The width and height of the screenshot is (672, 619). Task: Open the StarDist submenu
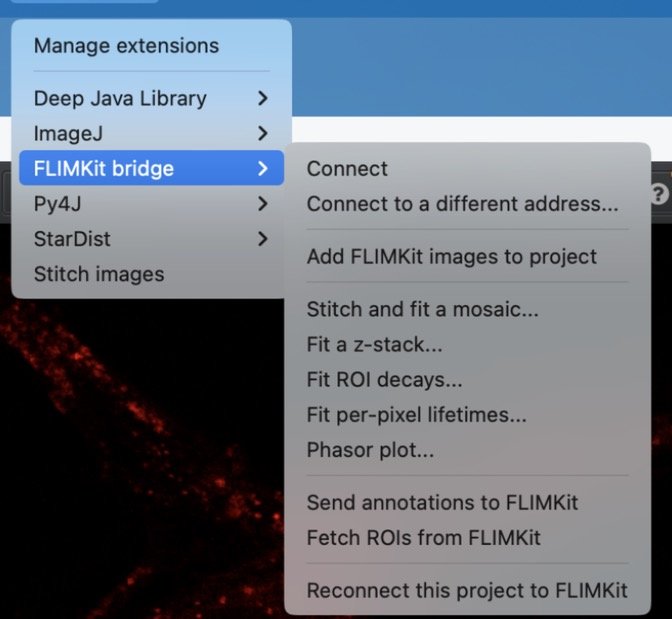[152, 239]
